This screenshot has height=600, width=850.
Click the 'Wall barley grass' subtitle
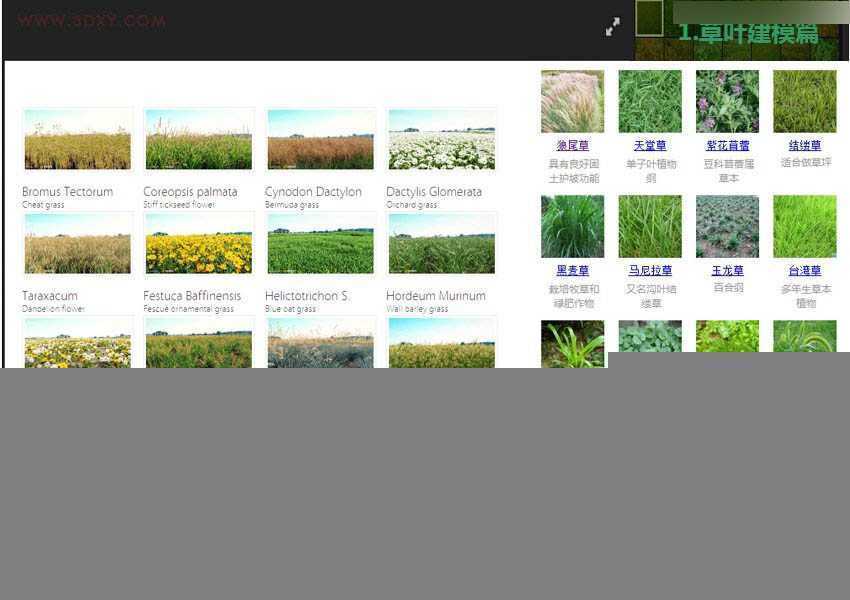pyautogui.click(x=417, y=309)
